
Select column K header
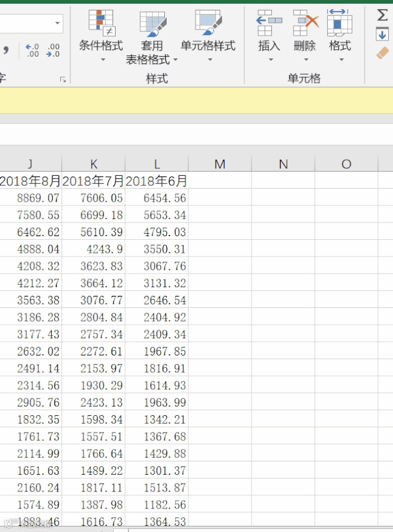93,164
